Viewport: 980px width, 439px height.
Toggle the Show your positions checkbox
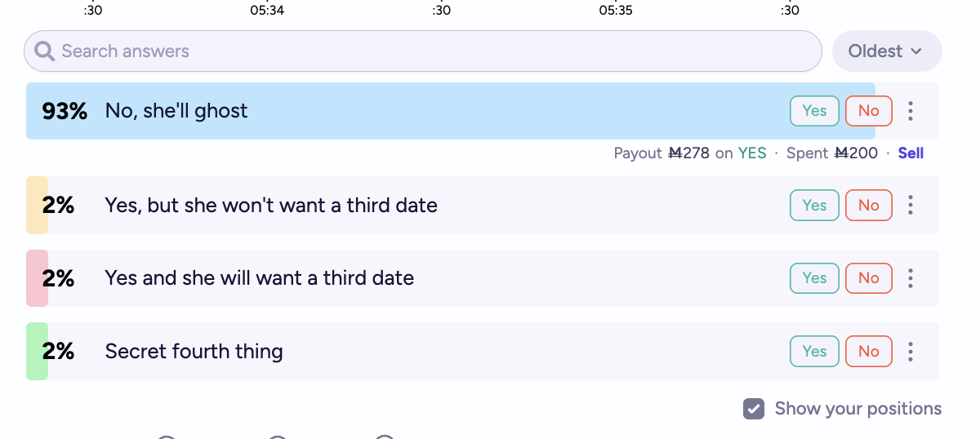point(754,409)
